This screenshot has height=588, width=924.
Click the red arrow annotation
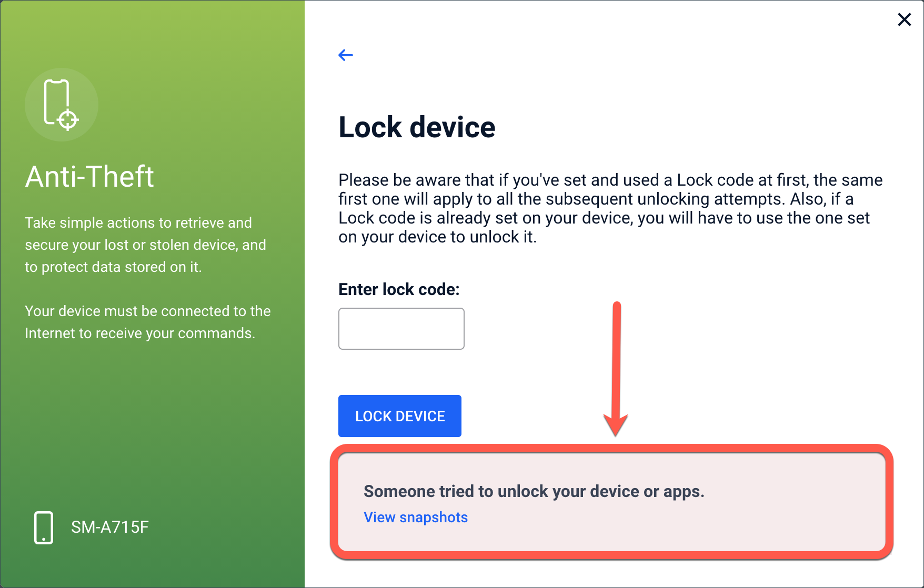click(x=616, y=368)
